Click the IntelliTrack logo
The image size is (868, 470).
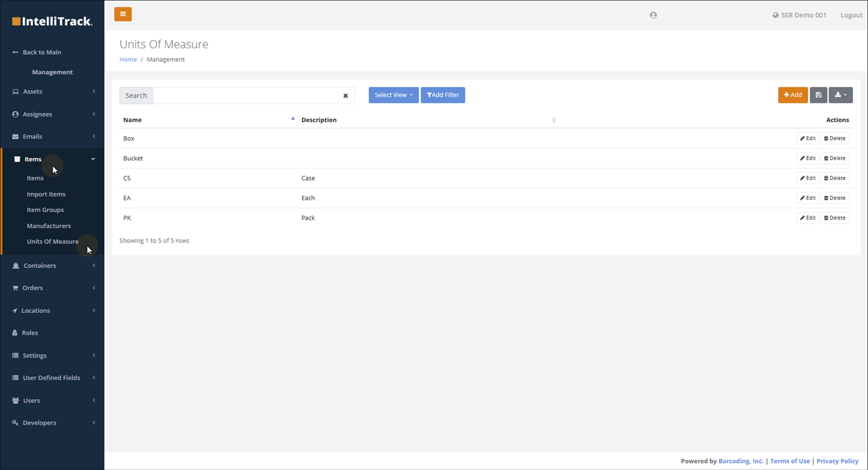tap(52, 21)
